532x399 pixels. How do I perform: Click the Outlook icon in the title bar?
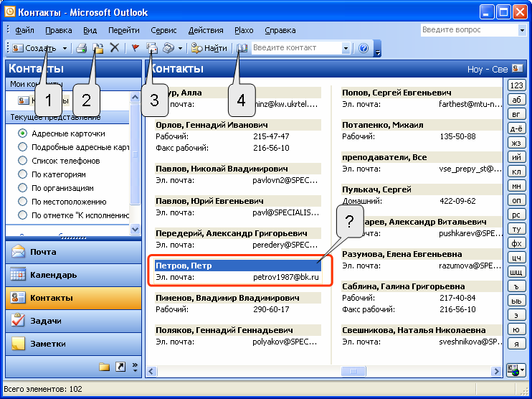(x=9, y=12)
